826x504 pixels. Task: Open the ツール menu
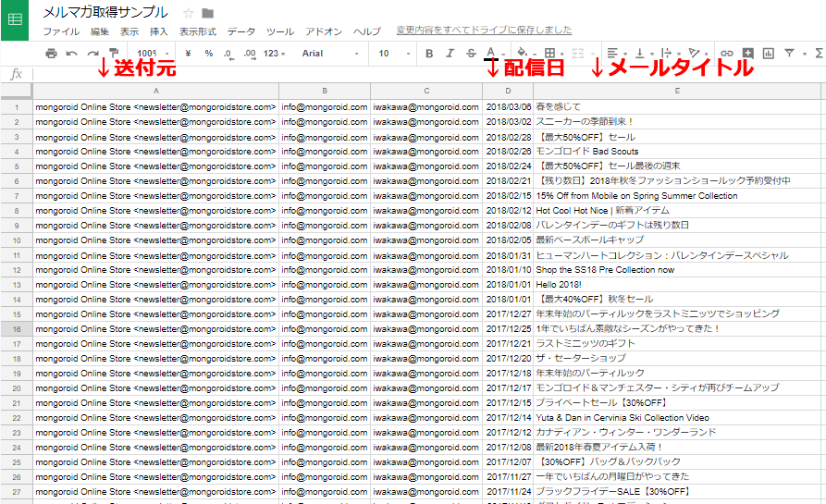click(x=279, y=31)
